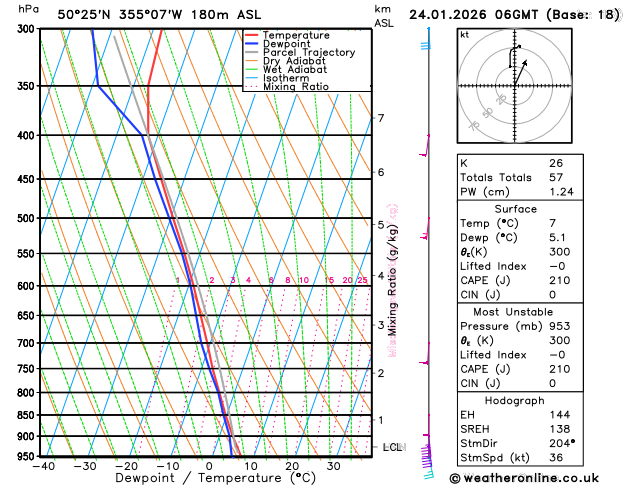
Task: Click the magenta wind barb near 500 hPa
Action: (x=425, y=229)
